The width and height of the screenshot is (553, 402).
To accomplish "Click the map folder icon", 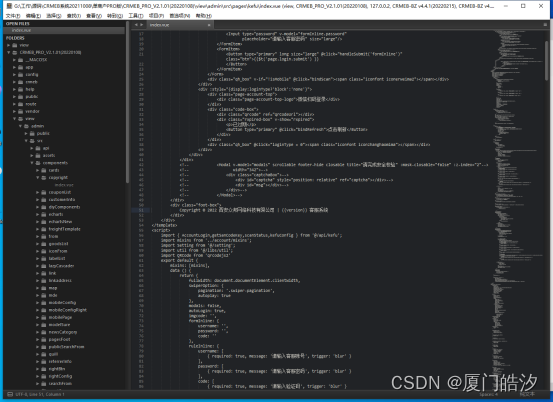I will (44, 288).
